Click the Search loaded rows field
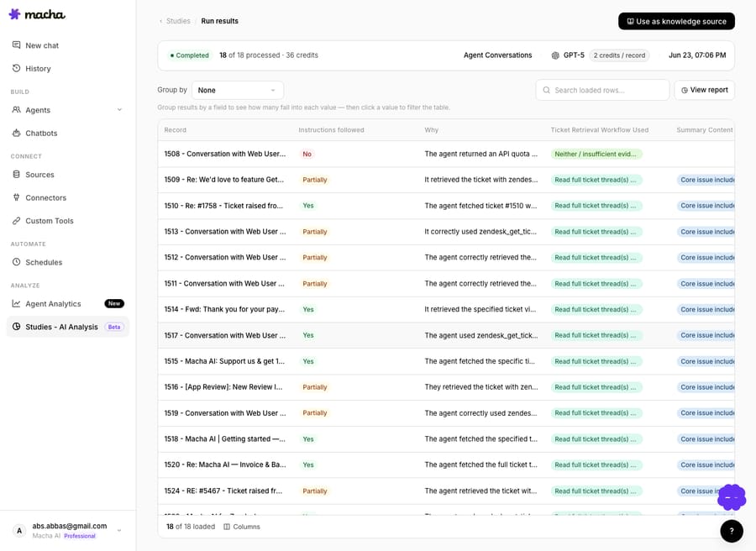Image resolution: width=756 pixels, height=551 pixels. coord(602,90)
